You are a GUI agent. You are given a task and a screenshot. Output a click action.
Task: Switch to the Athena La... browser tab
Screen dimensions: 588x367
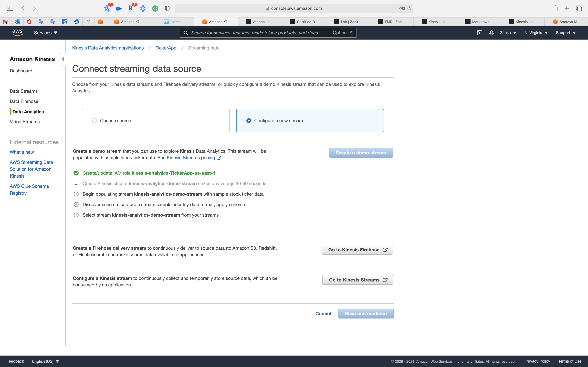pyautogui.click(x=260, y=22)
